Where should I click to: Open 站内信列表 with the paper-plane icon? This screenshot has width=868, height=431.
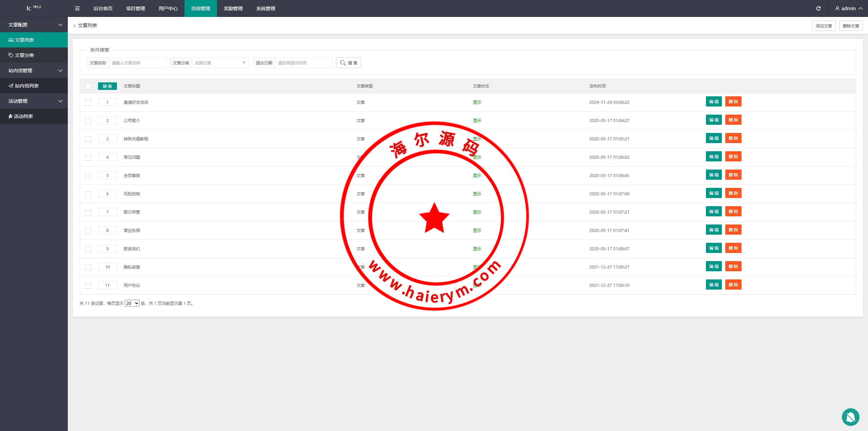click(x=26, y=86)
